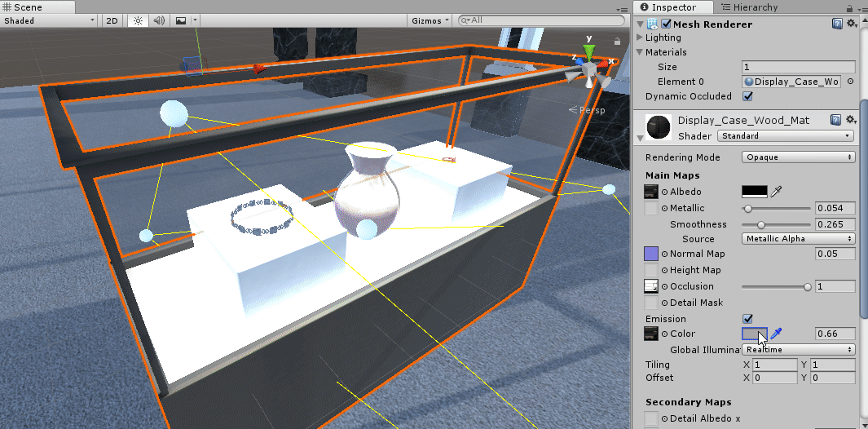This screenshot has width=868, height=429.
Task: Click the Normal Map texture slot
Action: 651,254
